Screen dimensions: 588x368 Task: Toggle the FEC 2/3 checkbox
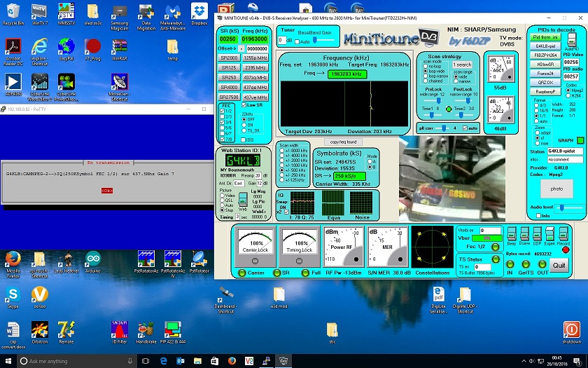(222, 117)
